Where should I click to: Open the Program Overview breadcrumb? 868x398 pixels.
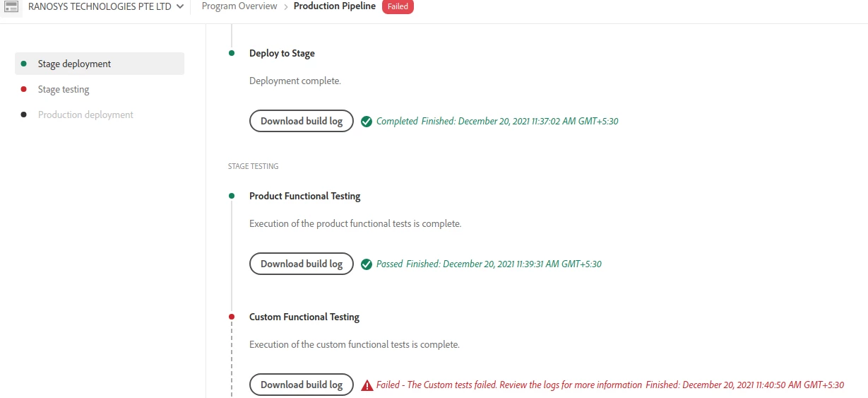tap(239, 6)
